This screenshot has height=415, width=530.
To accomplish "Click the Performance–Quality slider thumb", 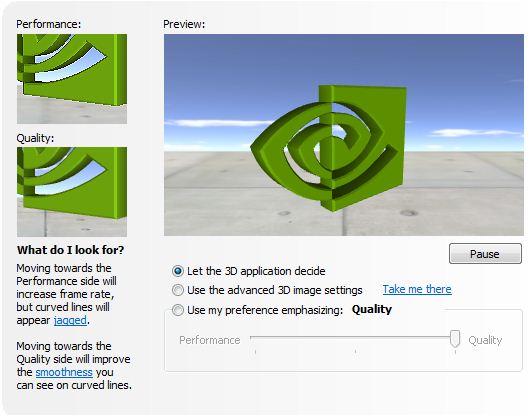I will (455, 339).
